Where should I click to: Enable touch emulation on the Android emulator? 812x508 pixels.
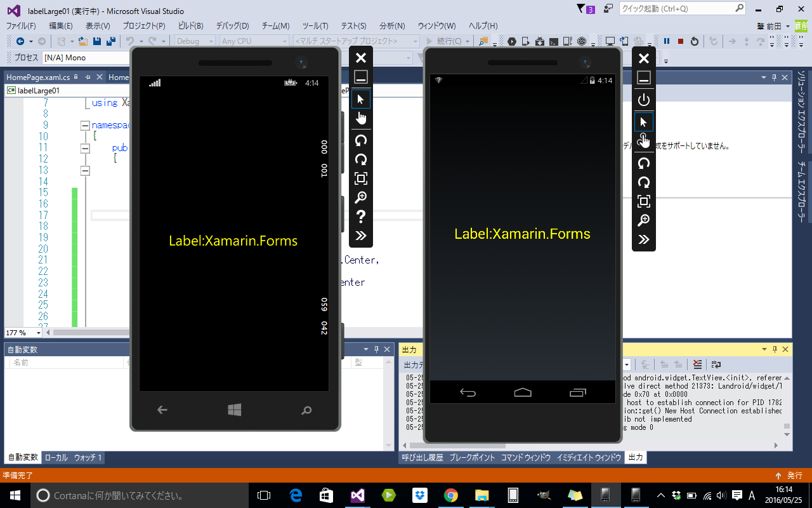point(644,140)
